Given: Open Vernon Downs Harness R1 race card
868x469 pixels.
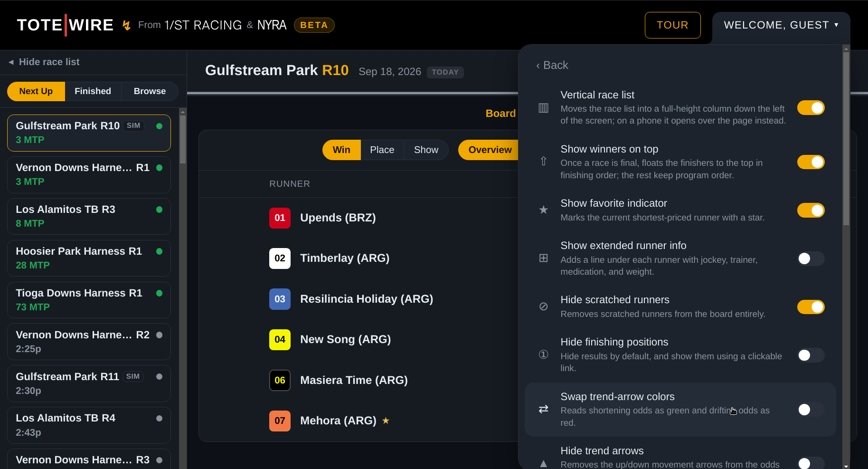Looking at the screenshot, I should [x=89, y=175].
